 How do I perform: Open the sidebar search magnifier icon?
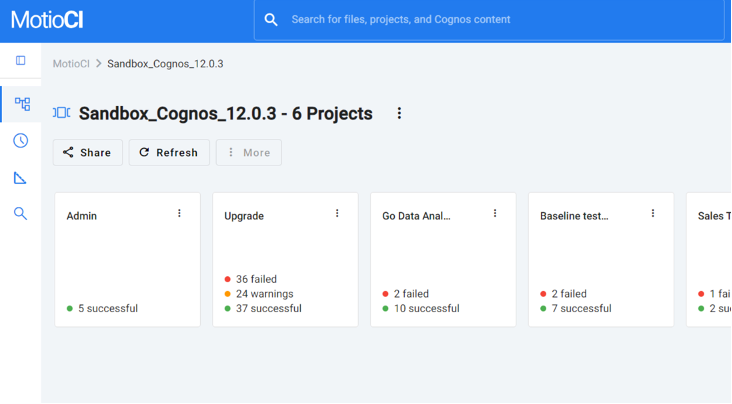click(20, 213)
